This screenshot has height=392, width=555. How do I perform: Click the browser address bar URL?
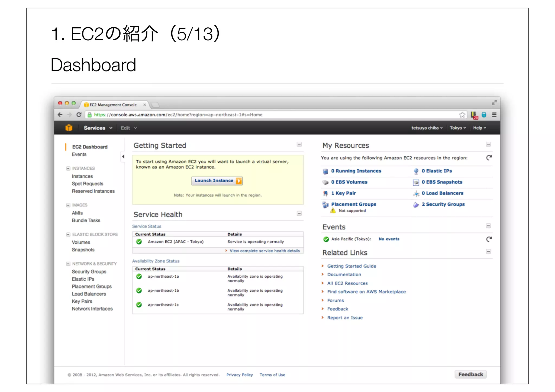pos(178,115)
